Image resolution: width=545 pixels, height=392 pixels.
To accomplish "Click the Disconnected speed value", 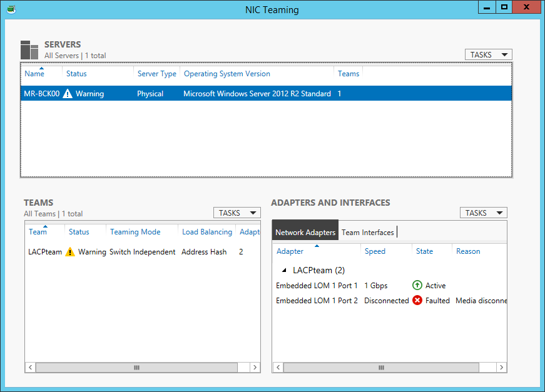I will click(x=387, y=300).
